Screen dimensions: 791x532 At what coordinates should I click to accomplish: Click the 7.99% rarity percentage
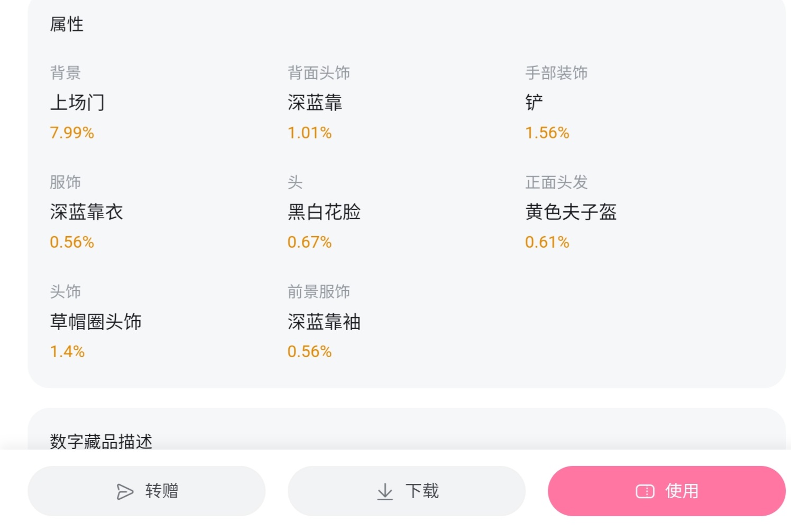(72, 133)
